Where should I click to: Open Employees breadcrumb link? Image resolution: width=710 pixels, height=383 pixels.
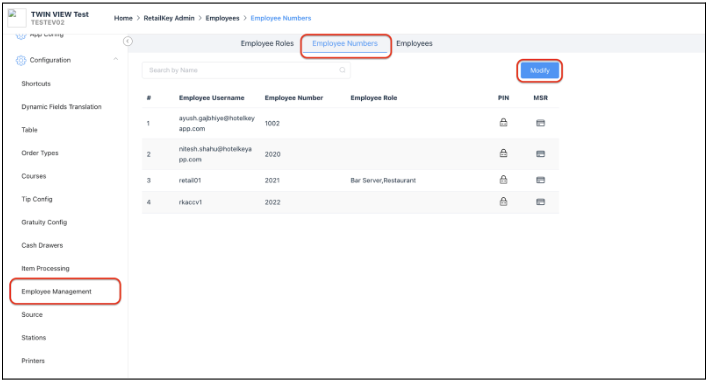pyautogui.click(x=222, y=18)
